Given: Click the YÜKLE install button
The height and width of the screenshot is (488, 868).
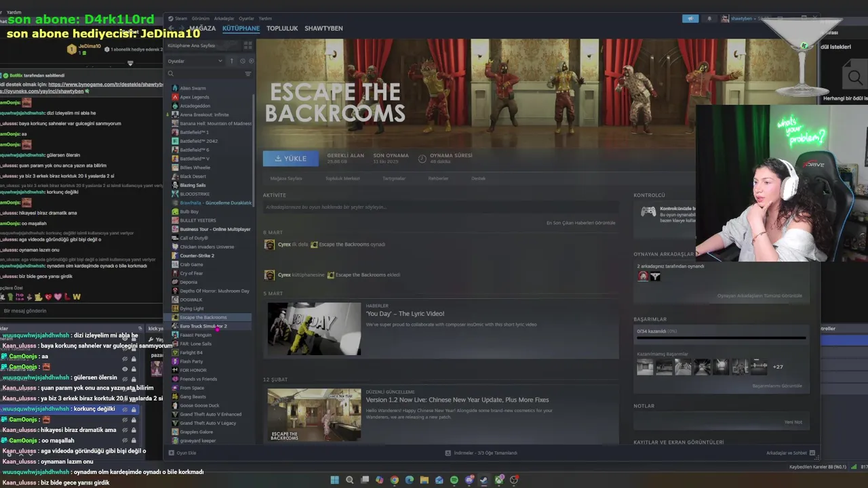Looking at the screenshot, I should click(291, 159).
